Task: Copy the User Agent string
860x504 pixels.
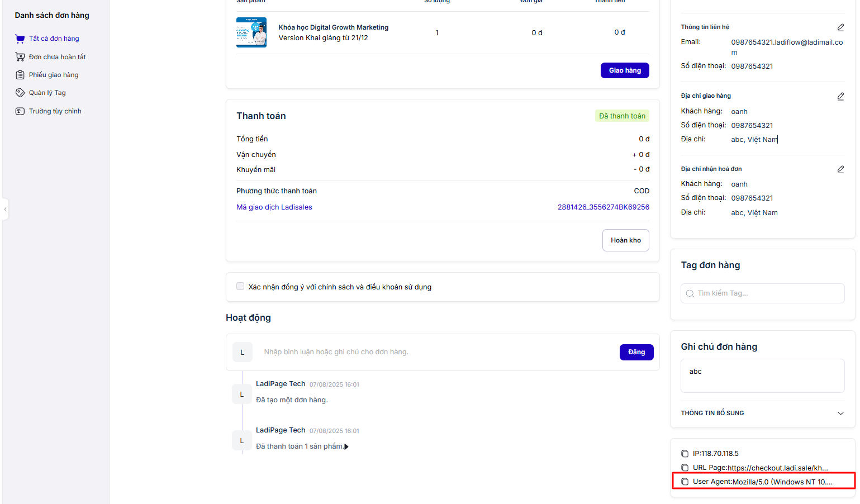Action: click(685, 482)
